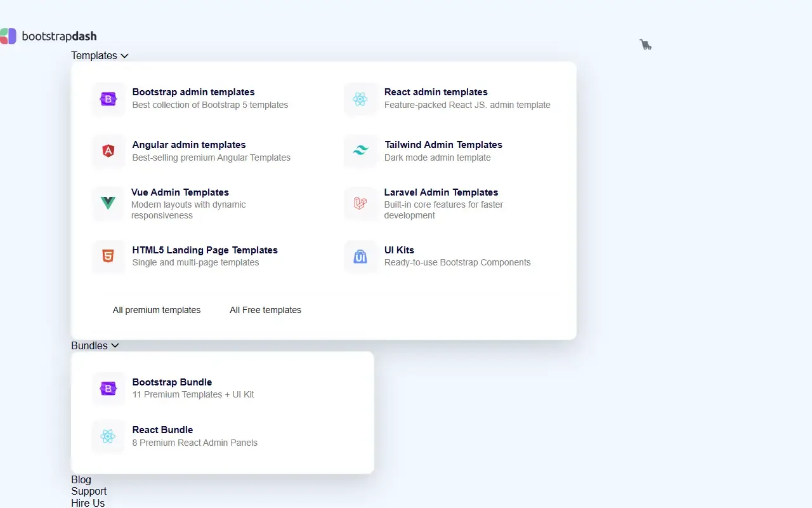Select the green Vue logo icon
Viewport: 812px width, 508px height.
[x=108, y=203]
